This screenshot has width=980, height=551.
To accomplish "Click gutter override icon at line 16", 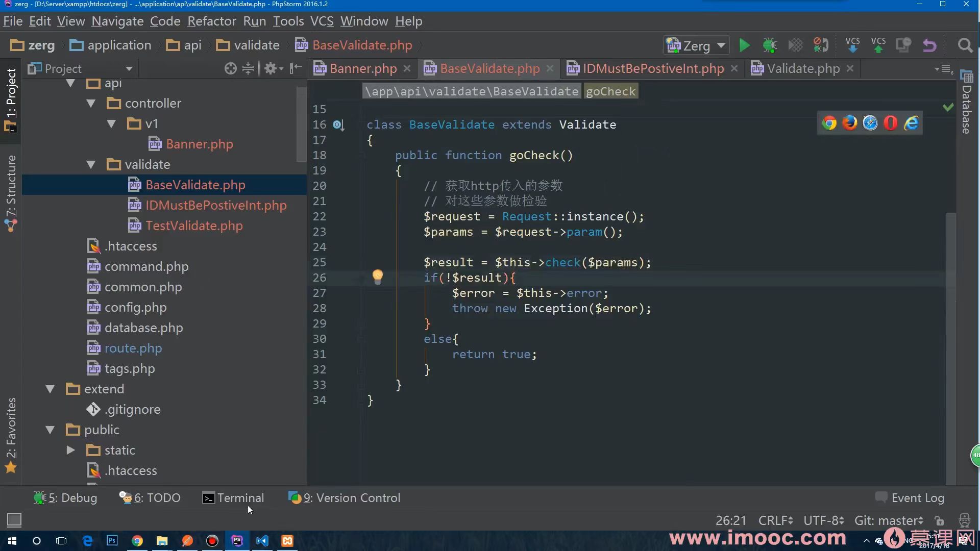I will (x=338, y=125).
